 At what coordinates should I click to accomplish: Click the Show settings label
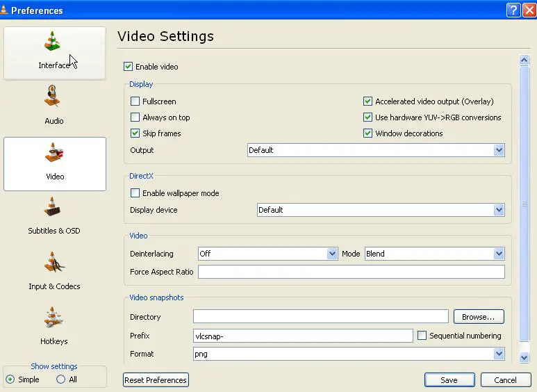(x=54, y=366)
